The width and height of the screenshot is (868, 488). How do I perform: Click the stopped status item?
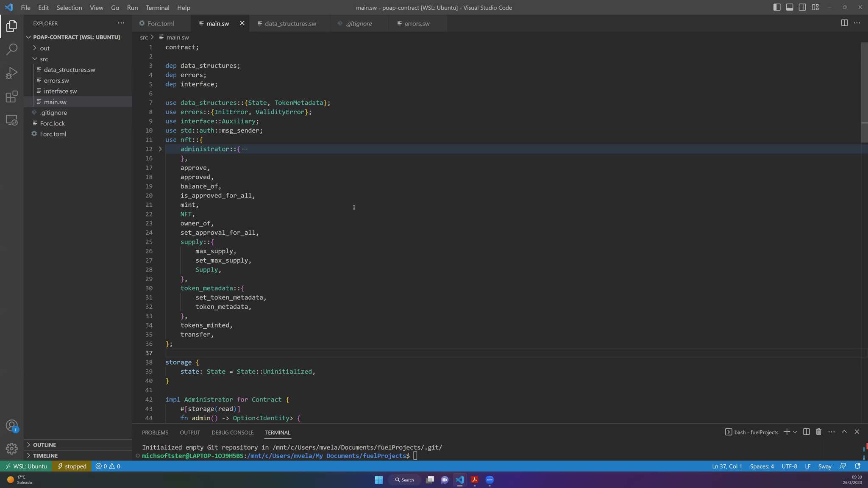tap(72, 466)
